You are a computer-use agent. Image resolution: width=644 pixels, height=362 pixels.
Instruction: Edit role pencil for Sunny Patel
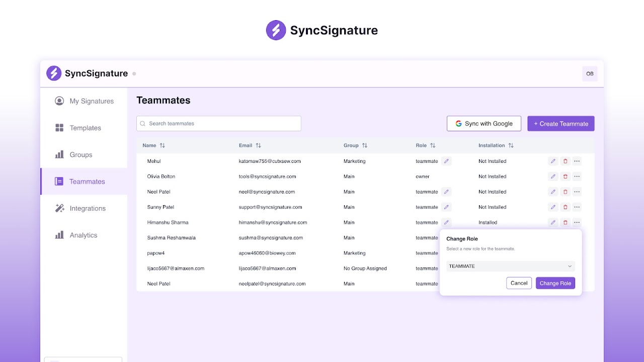point(446,207)
